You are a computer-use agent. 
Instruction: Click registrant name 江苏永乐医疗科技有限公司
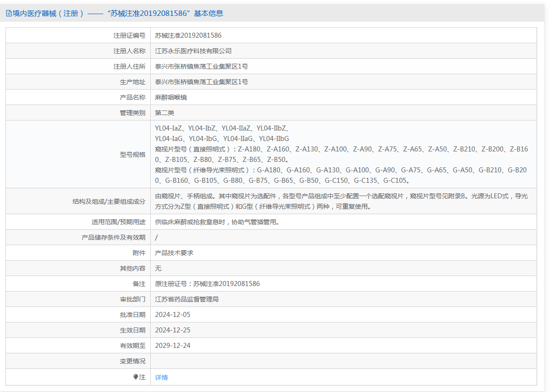coord(193,51)
